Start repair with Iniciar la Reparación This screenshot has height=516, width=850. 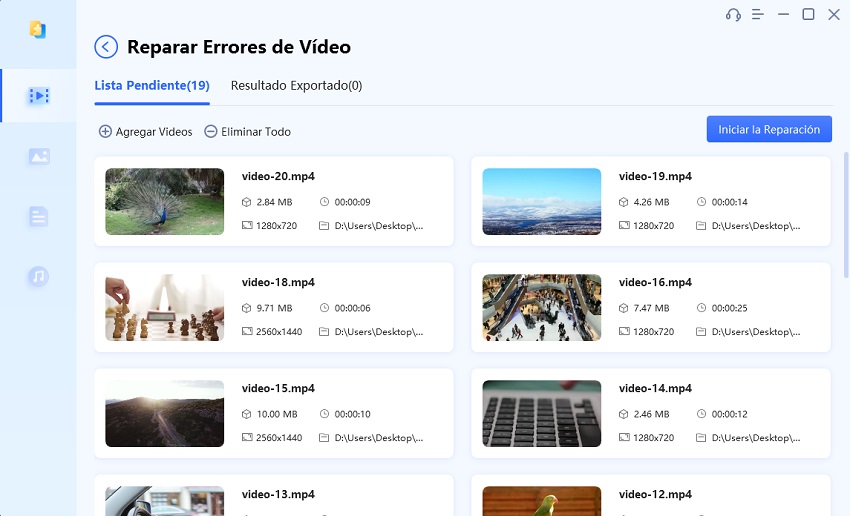point(769,129)
